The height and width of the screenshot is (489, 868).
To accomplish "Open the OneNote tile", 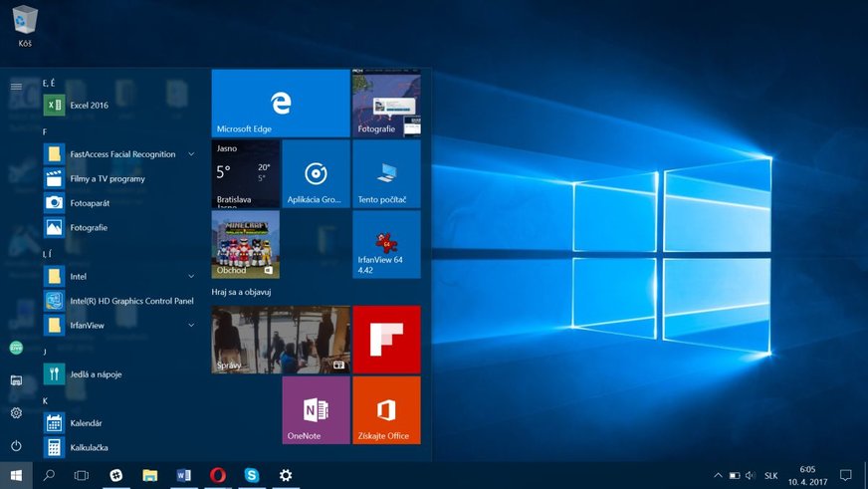I will 316,409.
